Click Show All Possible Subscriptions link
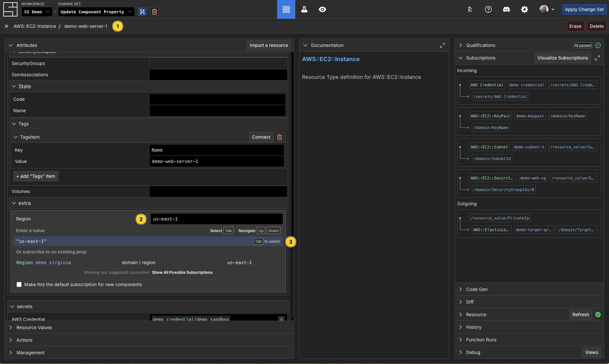Viewport: 609px width, 364px height. coord(182,273)
